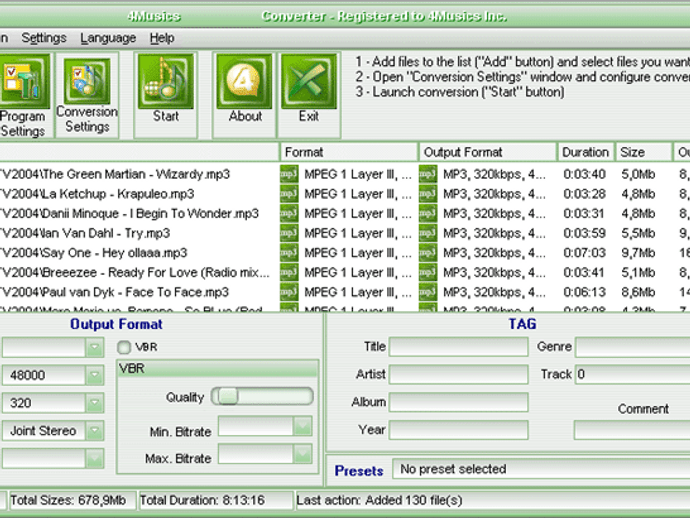Sort list by Output Format column header

tap(488, 152)
